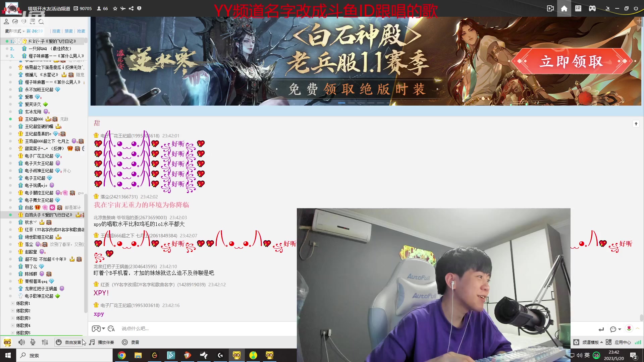
Task: Toggle 录音 recording
Action: pyautogui.click(x=130, y=342)
